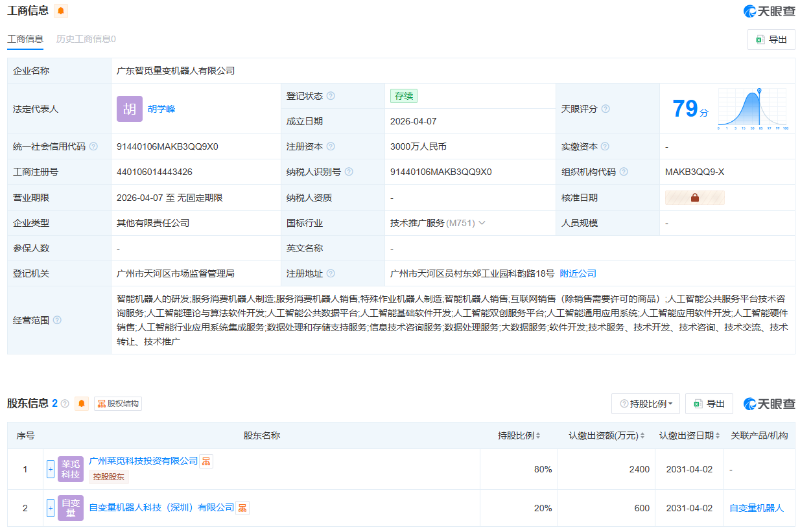Click the bell icon beside 股东信息 heading

pos(82,404)
